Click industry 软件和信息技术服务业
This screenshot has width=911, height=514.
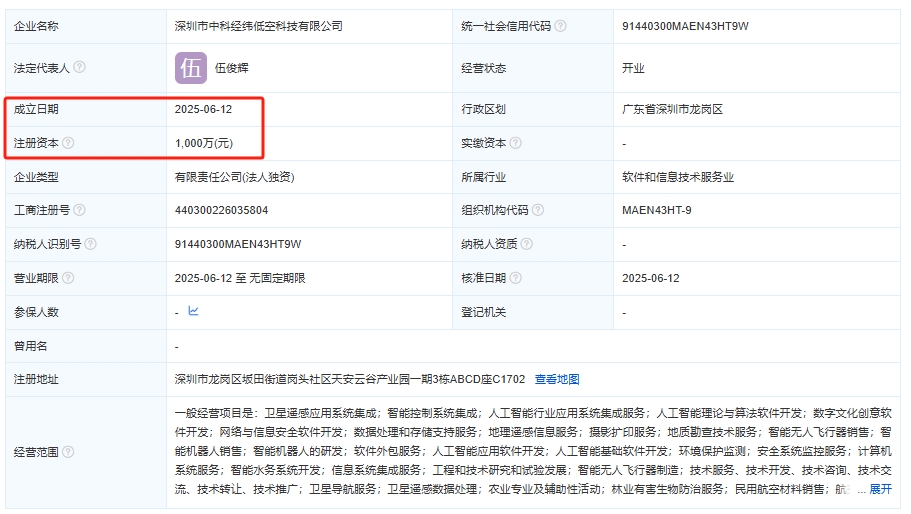click(678, 177)
